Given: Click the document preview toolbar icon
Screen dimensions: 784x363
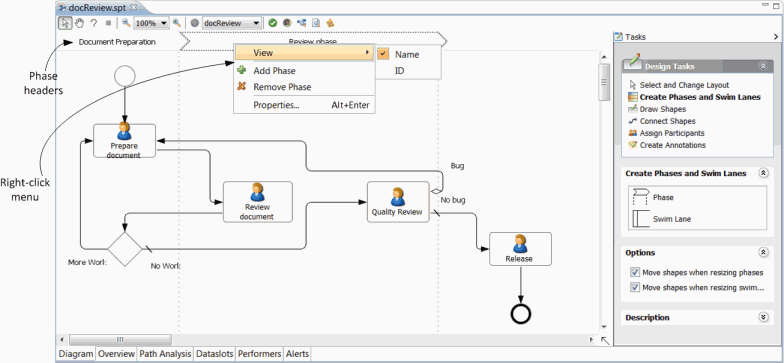Looking at the screenshot, I should pos(316,23).
